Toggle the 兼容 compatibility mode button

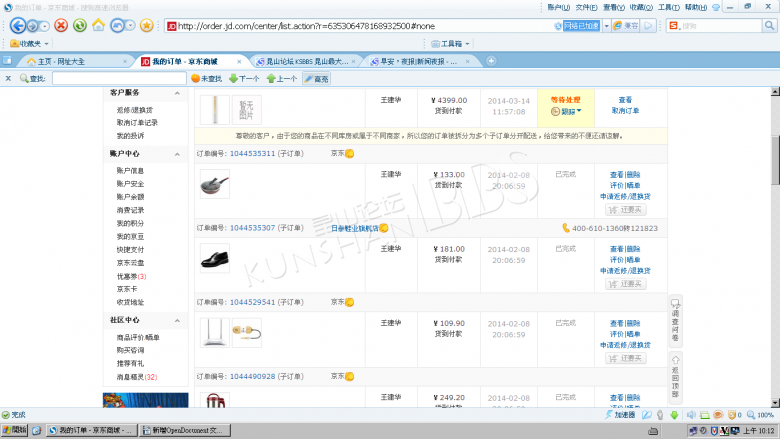tap(626, 26)
